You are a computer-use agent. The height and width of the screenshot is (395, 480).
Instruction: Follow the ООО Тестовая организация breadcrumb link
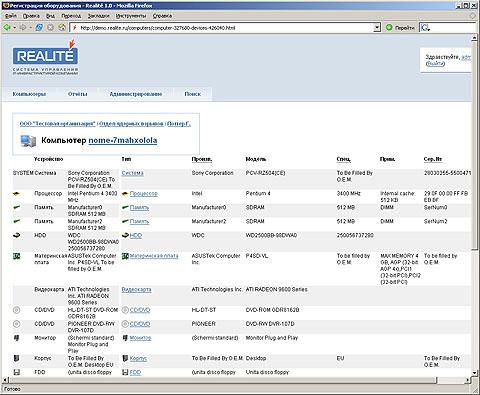[58, 124]
